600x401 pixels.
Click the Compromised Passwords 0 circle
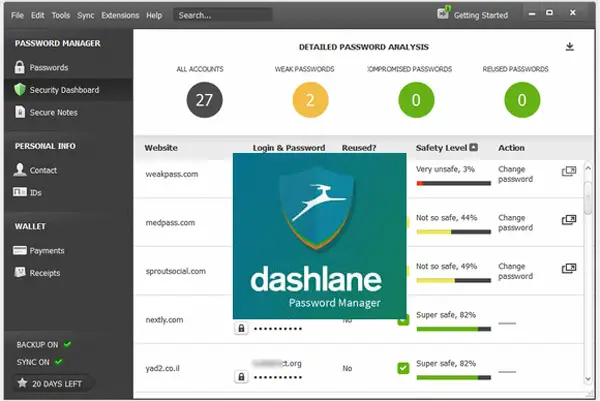pyautogui.click(x=416, y=100)
